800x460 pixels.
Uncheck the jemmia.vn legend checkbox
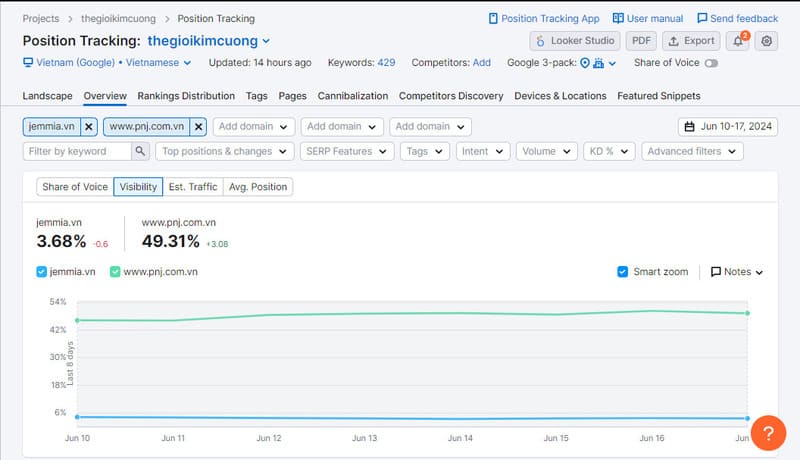point(41,271)
